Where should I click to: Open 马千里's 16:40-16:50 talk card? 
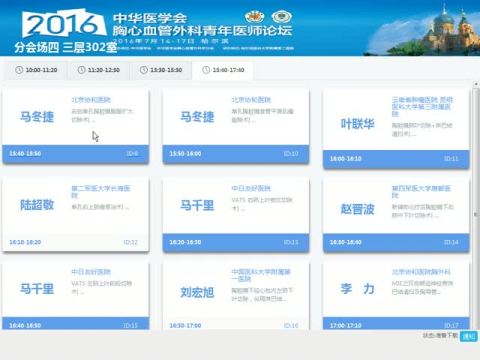76,296
